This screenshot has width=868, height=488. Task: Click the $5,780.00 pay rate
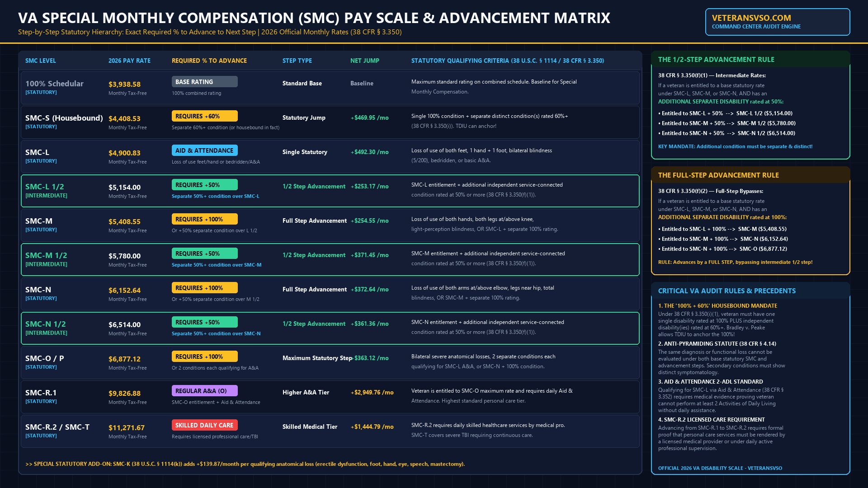click(124, 256)
